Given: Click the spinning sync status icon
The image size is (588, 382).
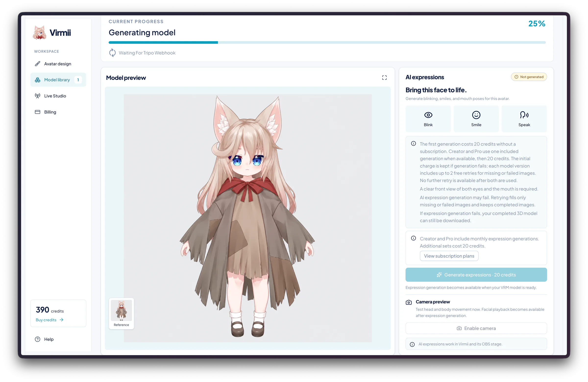Looking at the screenshot, I should click(x=112, y=53).
